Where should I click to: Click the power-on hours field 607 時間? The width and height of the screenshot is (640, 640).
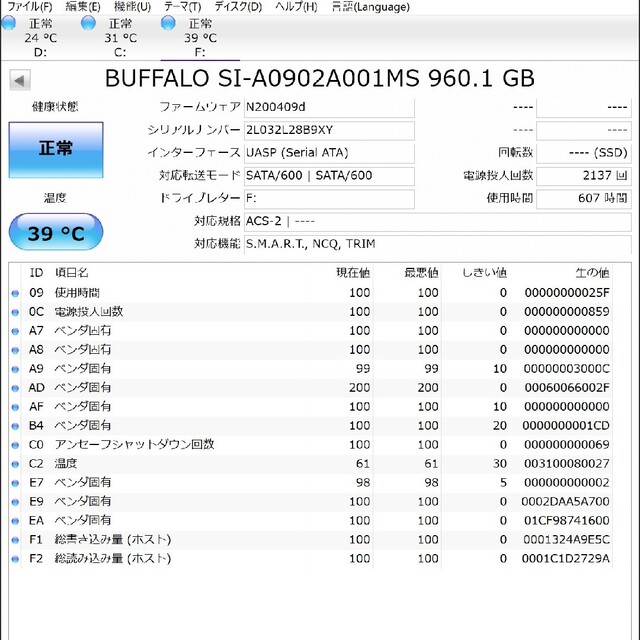[584, 199]
